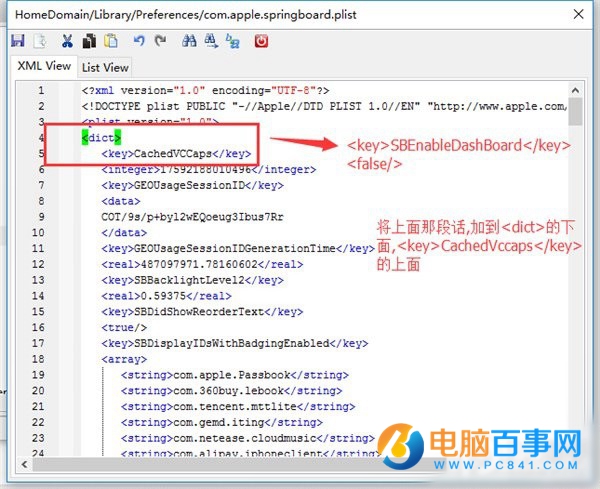This screenshot has height=489, width=600.
Task: Click the Save floppy disk icon
Action: (x=18, y=41)
